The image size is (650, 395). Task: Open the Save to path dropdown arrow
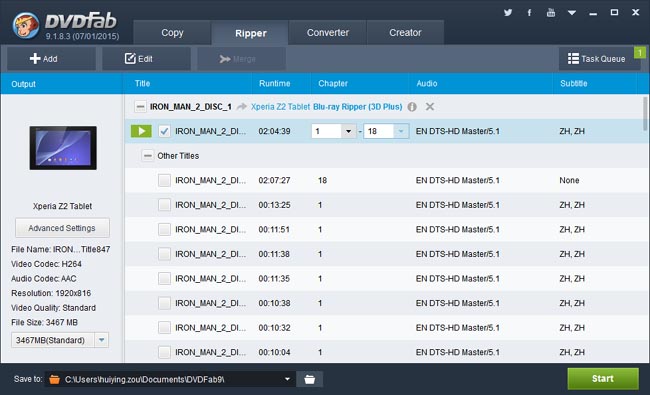point(287,379)
